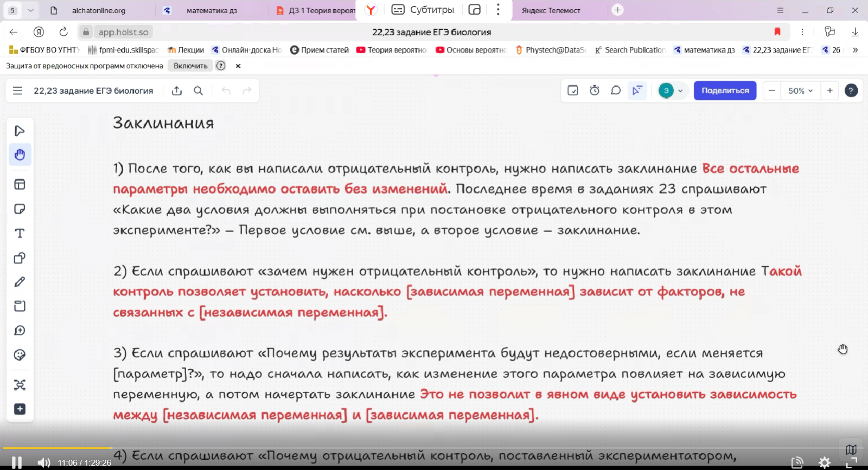
Task: Switch to the математика дз tab
Action: pos(212,10)
